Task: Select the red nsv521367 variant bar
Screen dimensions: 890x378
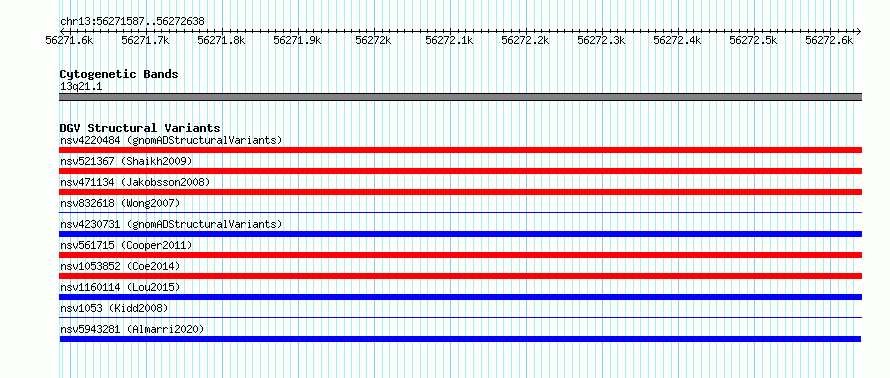Action: coord(460,171)
